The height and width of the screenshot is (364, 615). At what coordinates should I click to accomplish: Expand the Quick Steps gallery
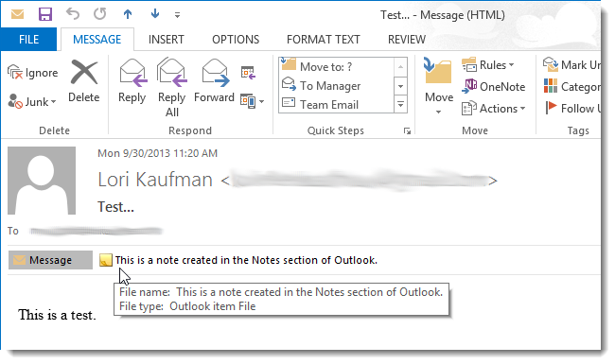point(400,105)
